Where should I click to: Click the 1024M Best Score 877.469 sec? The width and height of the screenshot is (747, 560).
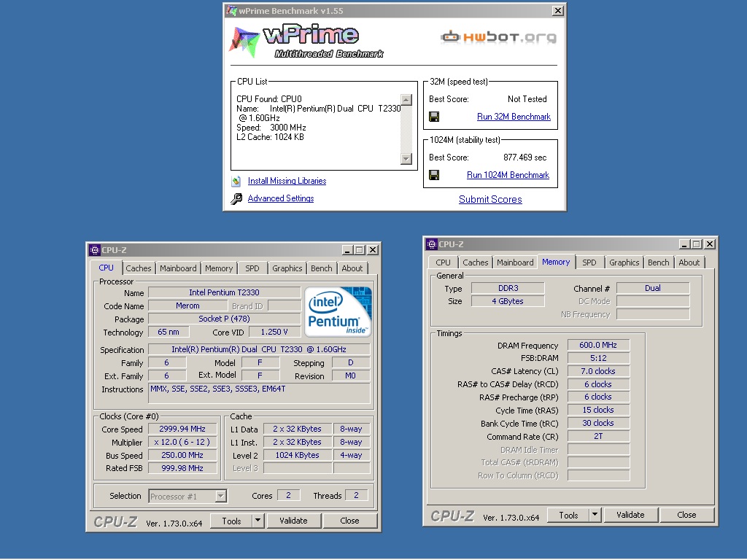click(x=525, y=157)
